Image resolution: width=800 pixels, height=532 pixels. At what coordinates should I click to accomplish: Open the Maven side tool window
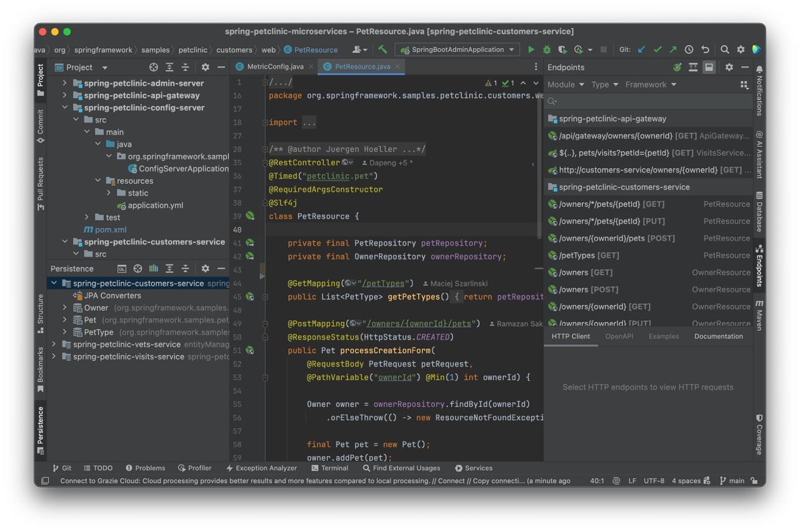pos(759,315)
